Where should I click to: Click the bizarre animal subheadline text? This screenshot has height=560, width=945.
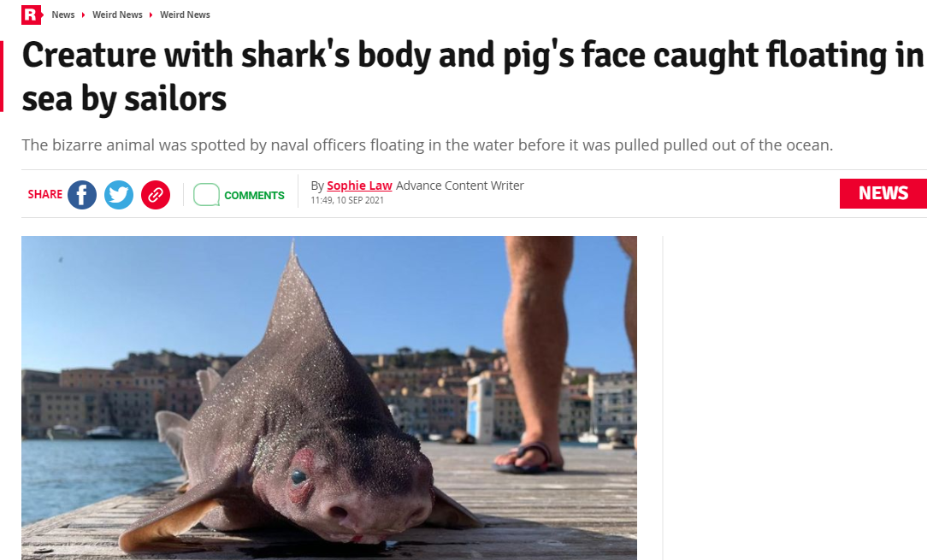[428, 145]
